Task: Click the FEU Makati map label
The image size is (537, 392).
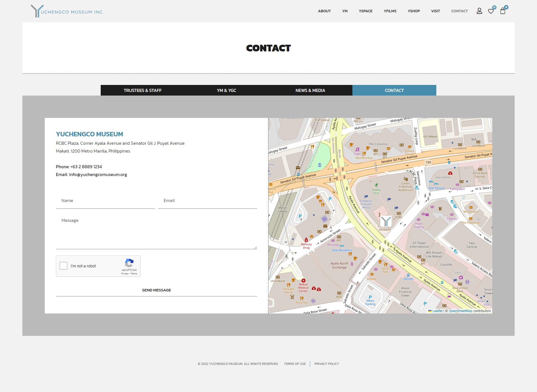Action: [430, 137]
